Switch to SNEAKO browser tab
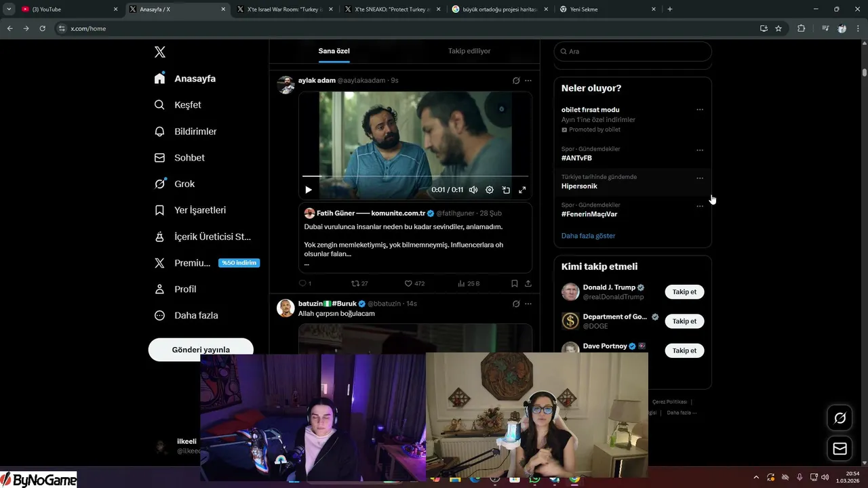The height and width of the screenshot is (488, 868). [x=392, y=9]
